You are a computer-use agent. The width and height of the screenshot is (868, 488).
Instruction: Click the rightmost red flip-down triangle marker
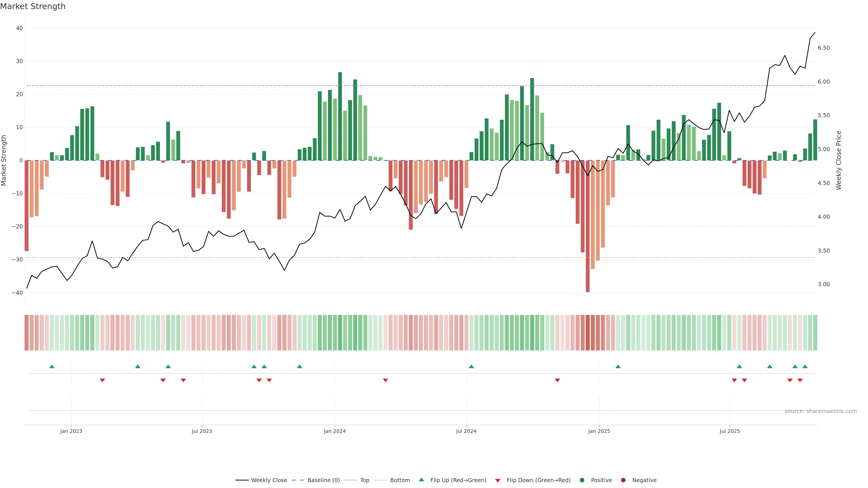click(800, 380)
